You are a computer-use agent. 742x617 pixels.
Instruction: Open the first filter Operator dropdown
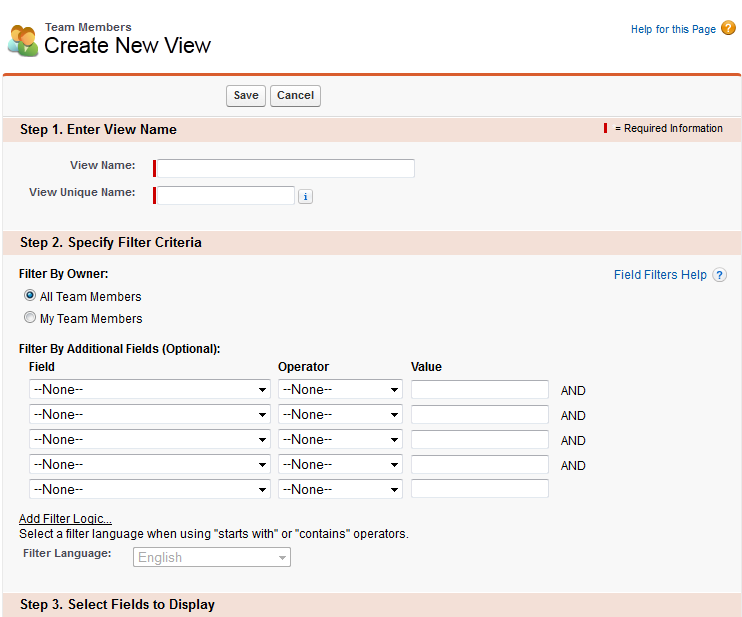[x=340, y=389]
